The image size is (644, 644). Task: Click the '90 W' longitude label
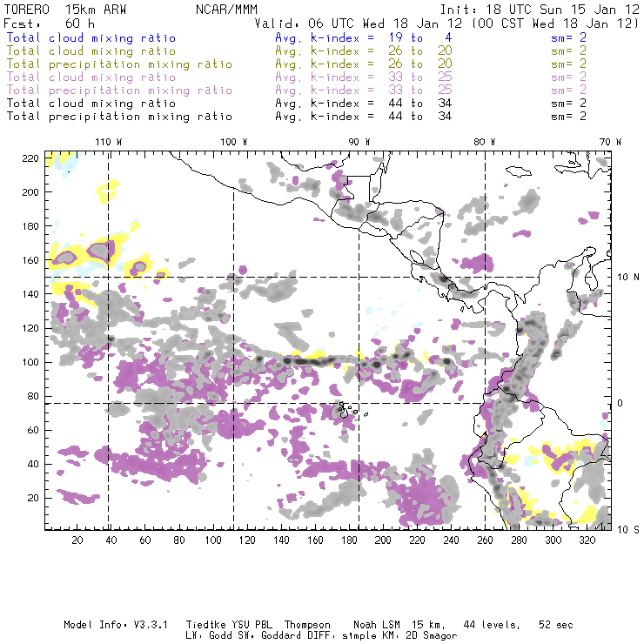pos(359,142)
